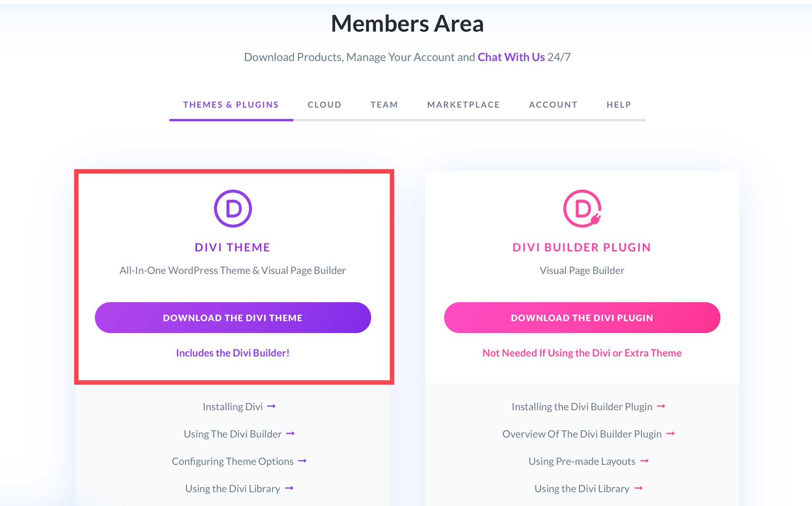Click the purple Divi Theme logo icon
Viewport: 812px width, 506px height.
[233, 208]
